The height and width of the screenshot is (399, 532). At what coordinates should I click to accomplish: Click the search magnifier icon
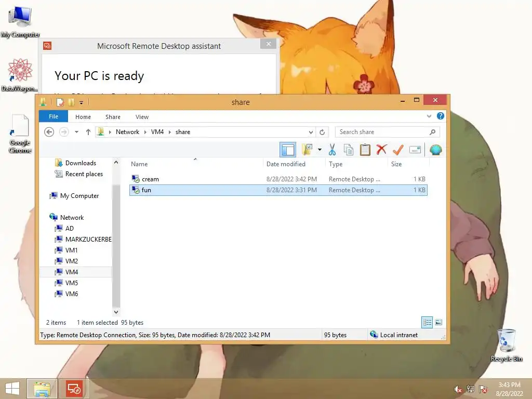(432, 132)
